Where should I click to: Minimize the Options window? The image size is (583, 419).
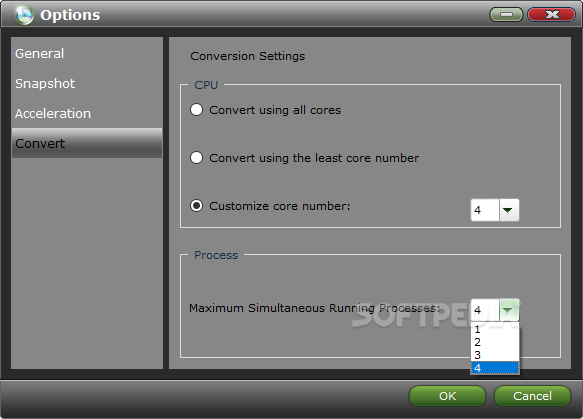point(506,14)
